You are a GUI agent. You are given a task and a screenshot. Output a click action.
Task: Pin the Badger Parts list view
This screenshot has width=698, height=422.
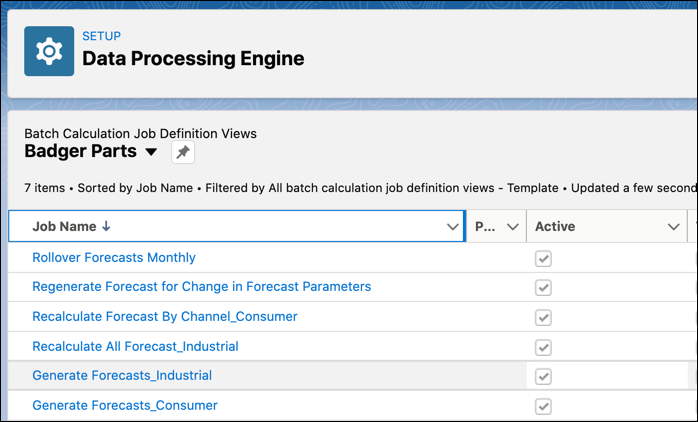pos(182,152)
